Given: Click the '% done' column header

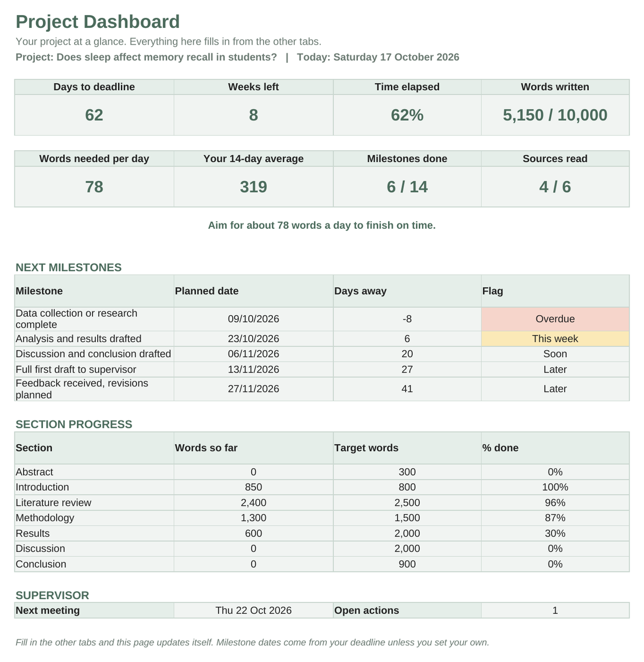Looking at the screenshot, I should tap(555, 448).
